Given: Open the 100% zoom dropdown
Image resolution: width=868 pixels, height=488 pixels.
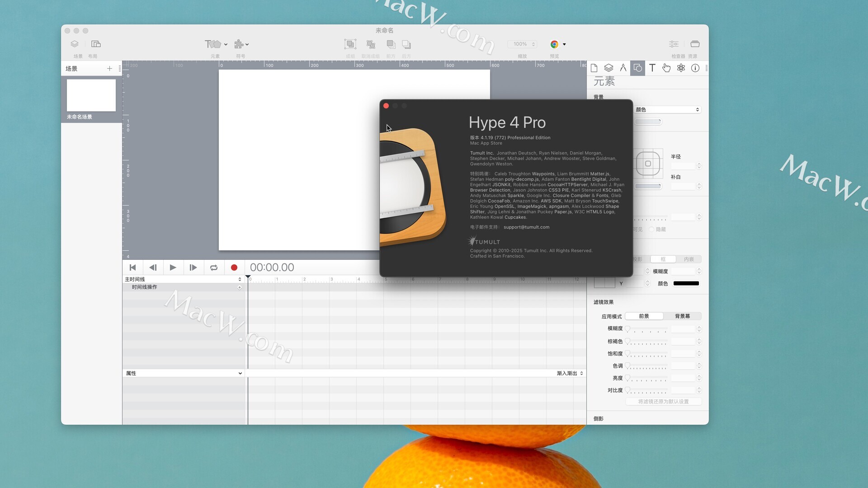Looking at the screenshot, I should 522,44.
